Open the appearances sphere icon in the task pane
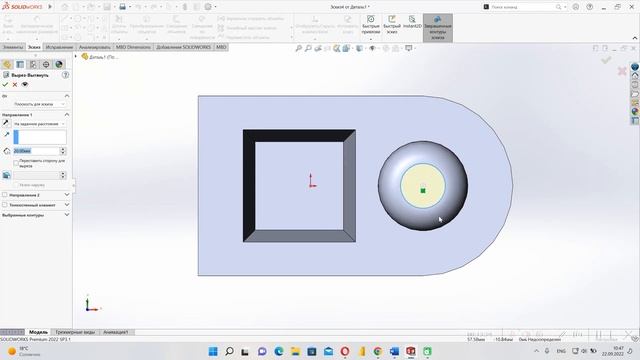 click(x=635, y=111)
